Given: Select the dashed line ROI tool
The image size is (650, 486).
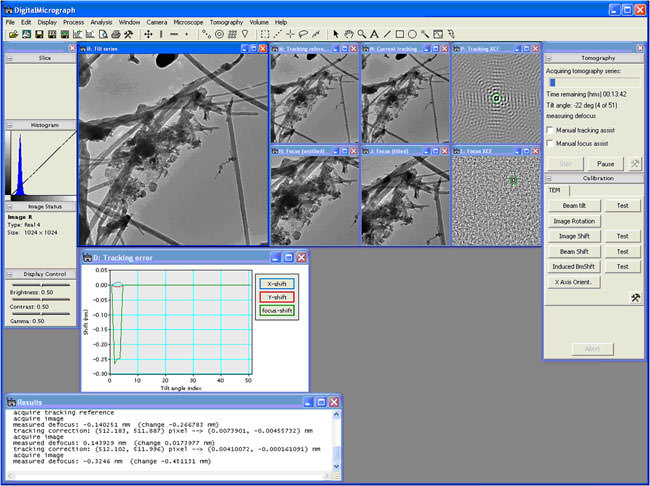Looking at the screenshot, I should pyautogui.click(x=277, y=34).
